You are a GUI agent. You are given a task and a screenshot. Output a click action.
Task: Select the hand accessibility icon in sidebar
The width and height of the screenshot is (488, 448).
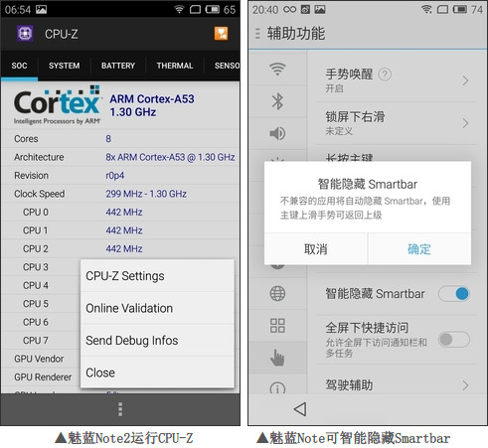[x=277, y=358]
